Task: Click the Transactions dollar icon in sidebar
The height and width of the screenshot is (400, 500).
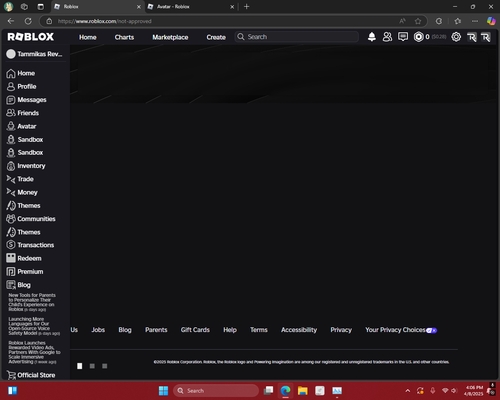Action: [11, 245]
